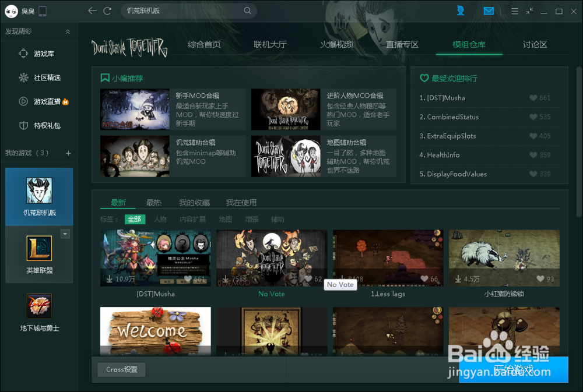Image resolution: width=583 pixels, height=392 pixels.
Task: Filter mods by 内容扩展 tag
Action: pos(192,219)
